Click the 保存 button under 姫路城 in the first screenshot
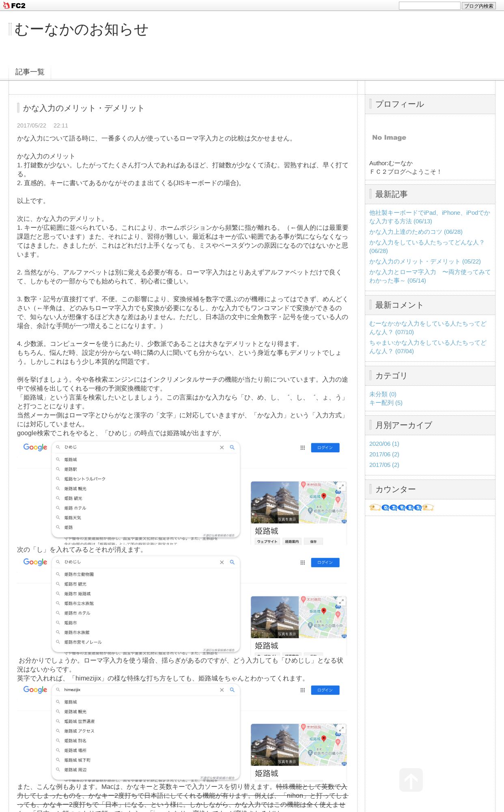Image resolution: width=504 pixels, height=812 pixels. coord(313,541)
